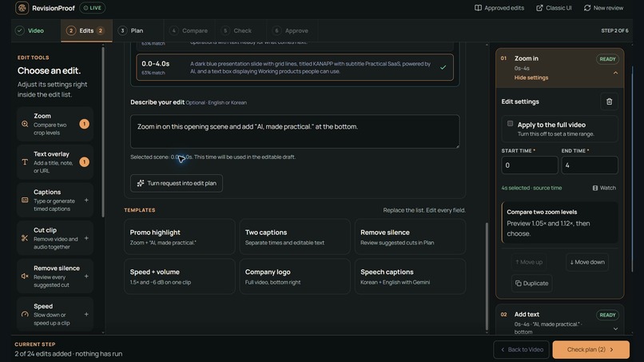Add a Cut clip edit with plus
The height and width of the screenshot is (362, 644).
point(86,238)
